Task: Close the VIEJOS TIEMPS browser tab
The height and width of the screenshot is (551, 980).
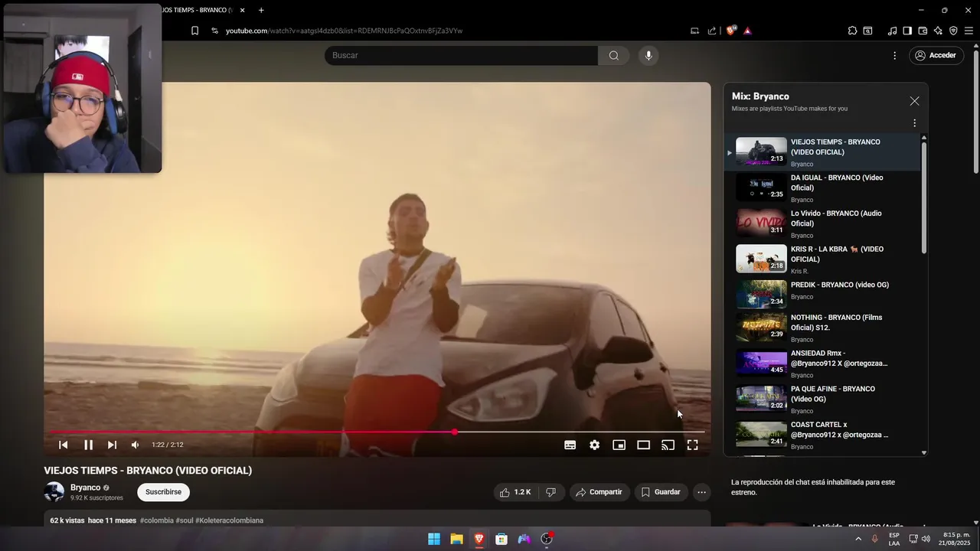Action: tap(242, 10)
